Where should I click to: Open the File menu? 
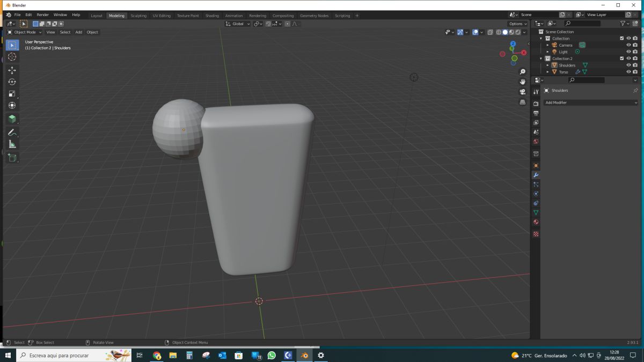coord(18,15)
